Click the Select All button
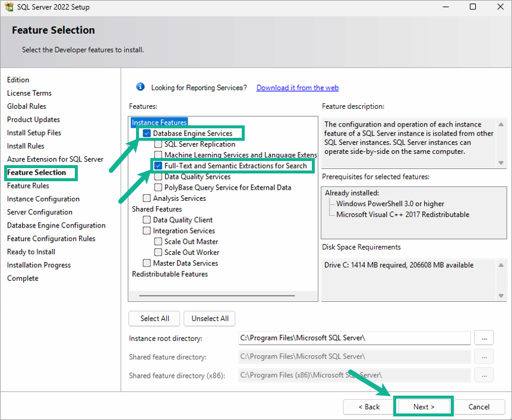 click(x=154, y=318)
